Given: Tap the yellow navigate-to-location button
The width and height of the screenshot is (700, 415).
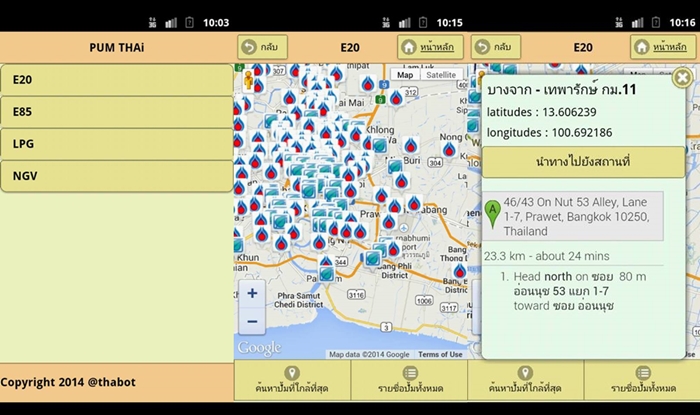Looking at the screenshot, I should coord(583,162).
